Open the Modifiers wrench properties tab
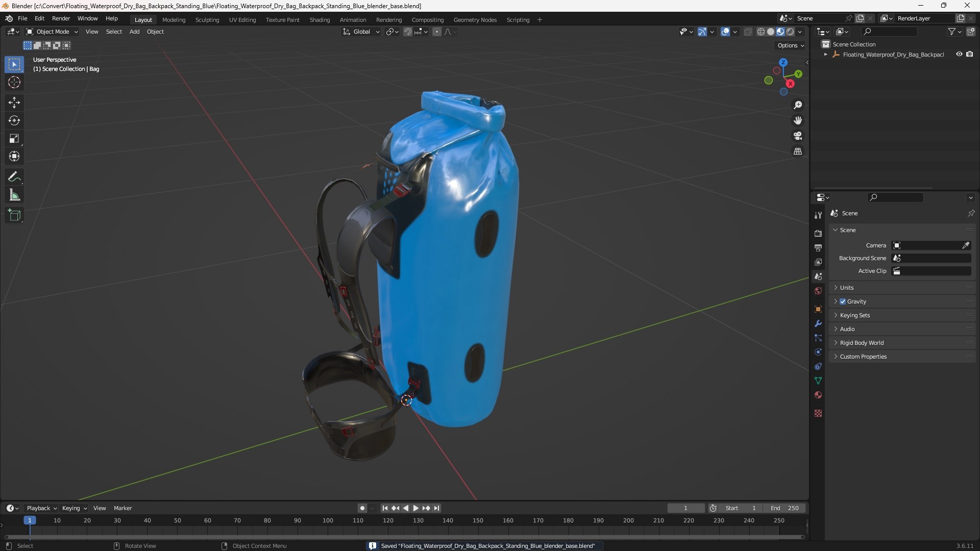The width and height of the screenshot is (980, 551). [x=818, y=323]
